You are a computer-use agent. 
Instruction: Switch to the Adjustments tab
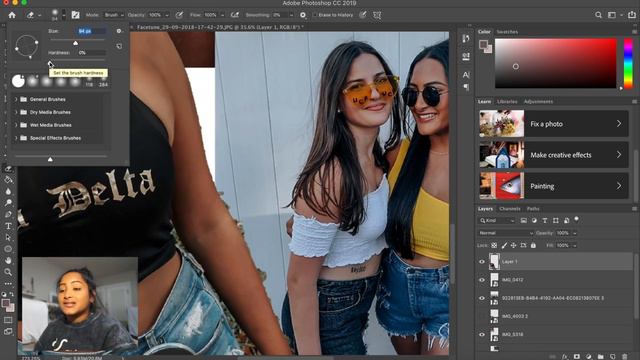click(538, 102)
